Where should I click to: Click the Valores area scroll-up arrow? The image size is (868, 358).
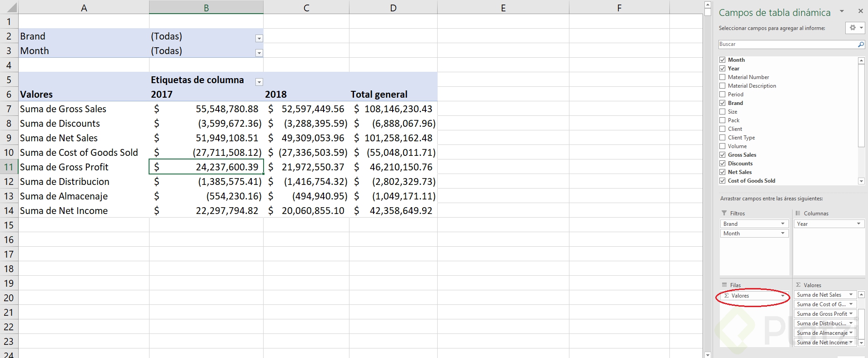pyautogui.click(x=861, y=295)
